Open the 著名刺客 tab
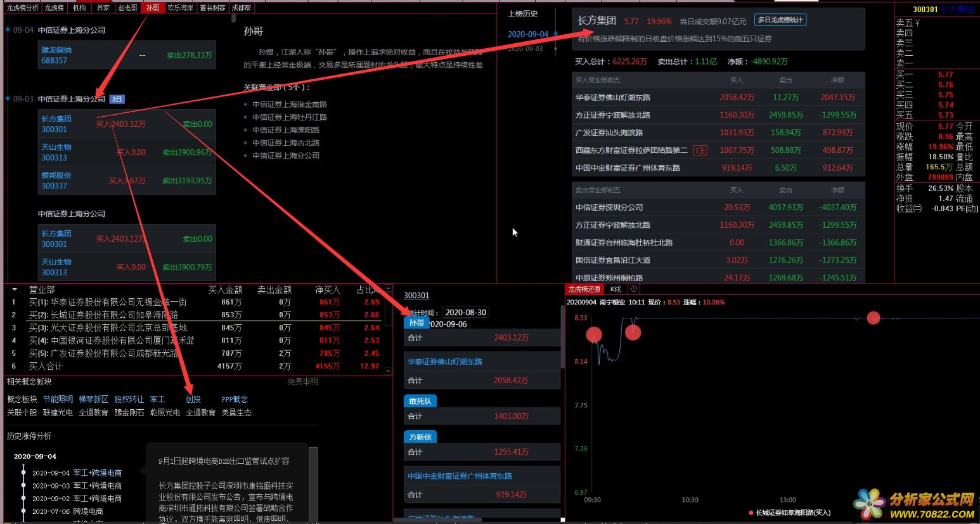This screenshot has width=980, height=524. 212,8
